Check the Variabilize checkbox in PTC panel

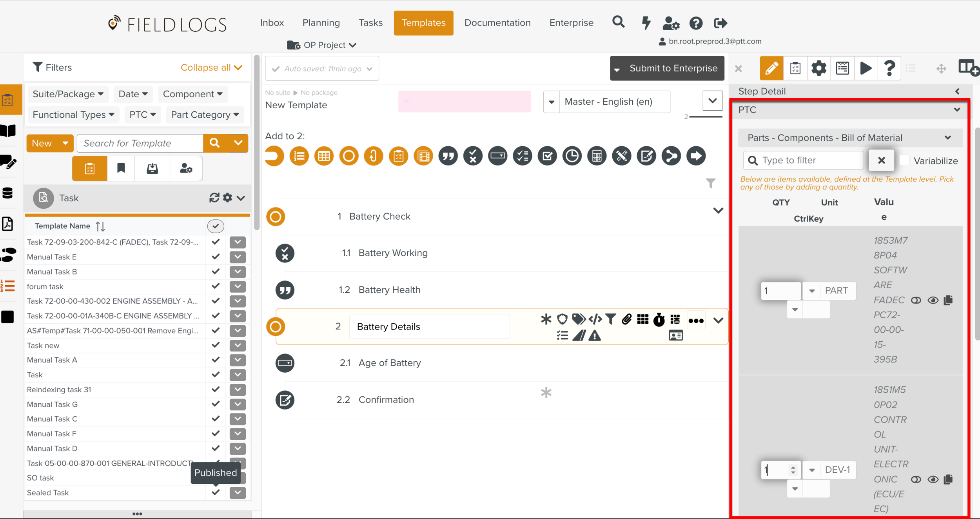pos(904,160)
